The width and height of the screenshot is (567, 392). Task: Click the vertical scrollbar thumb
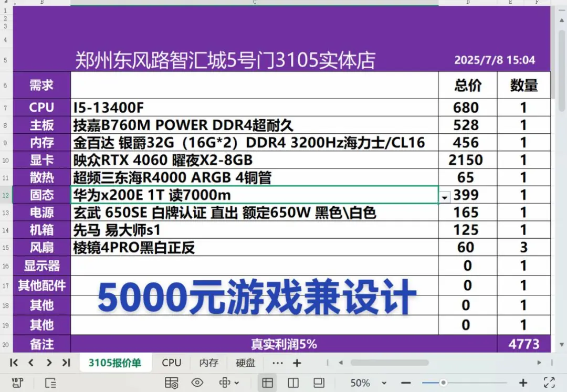click(562, 70)
